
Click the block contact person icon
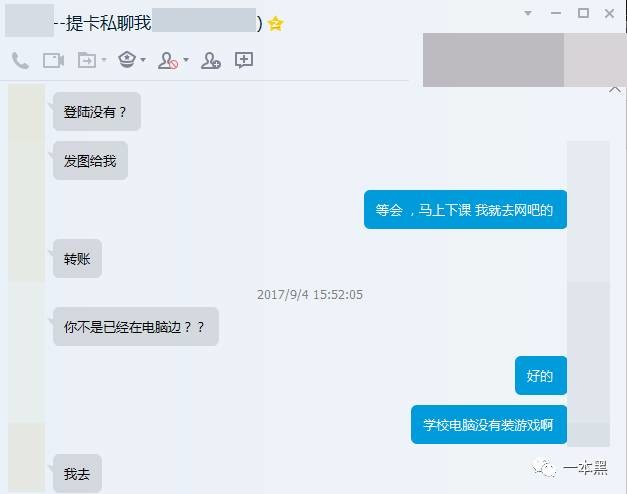coord(168,60)
